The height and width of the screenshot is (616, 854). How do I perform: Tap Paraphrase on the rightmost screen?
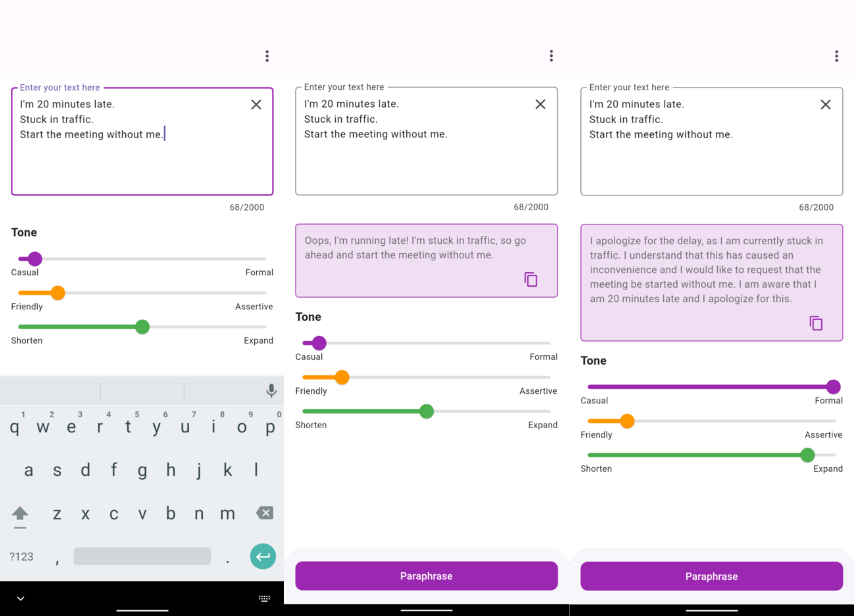(711, 576)
